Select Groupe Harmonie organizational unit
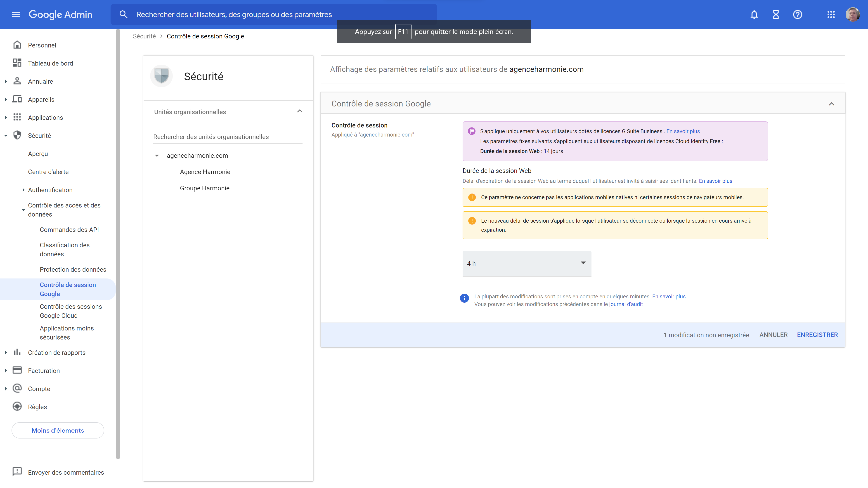 [205, 188]
